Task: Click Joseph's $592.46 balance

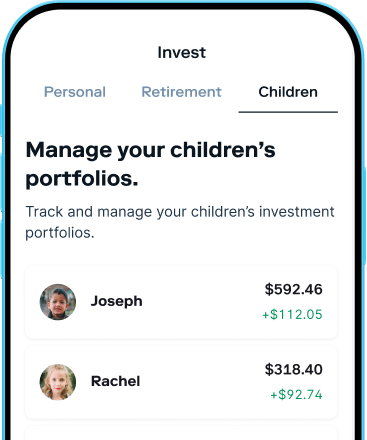Action: tap(294, 289)
